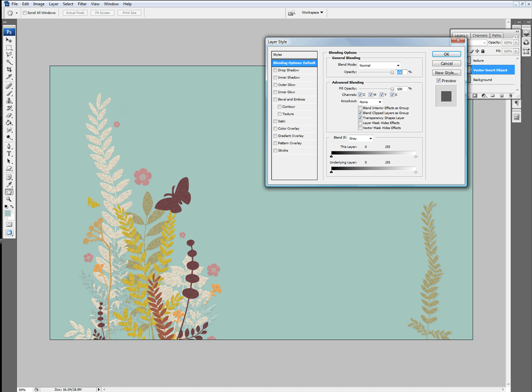
Task: Choose the Eraser tool
Action: point(9,116)
